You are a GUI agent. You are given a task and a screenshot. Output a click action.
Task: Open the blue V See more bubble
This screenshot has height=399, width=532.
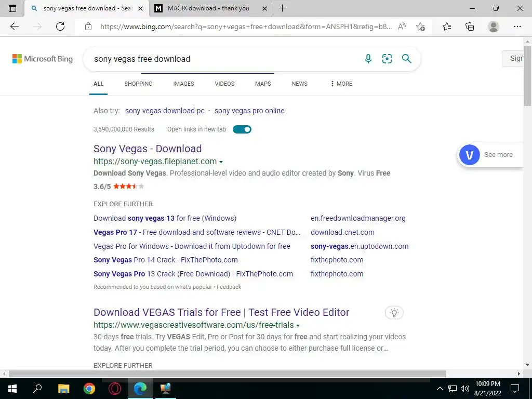[469, 155]
